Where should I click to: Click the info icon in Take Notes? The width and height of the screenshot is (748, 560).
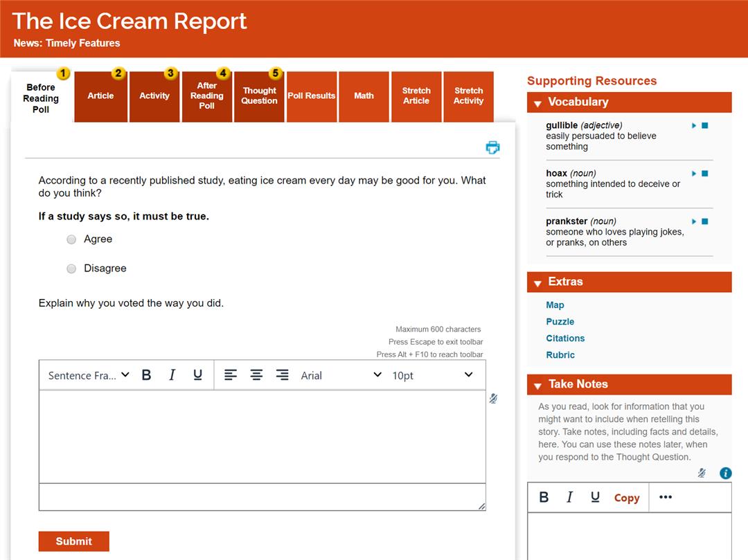pyautogui.click(x=725, y=473)
